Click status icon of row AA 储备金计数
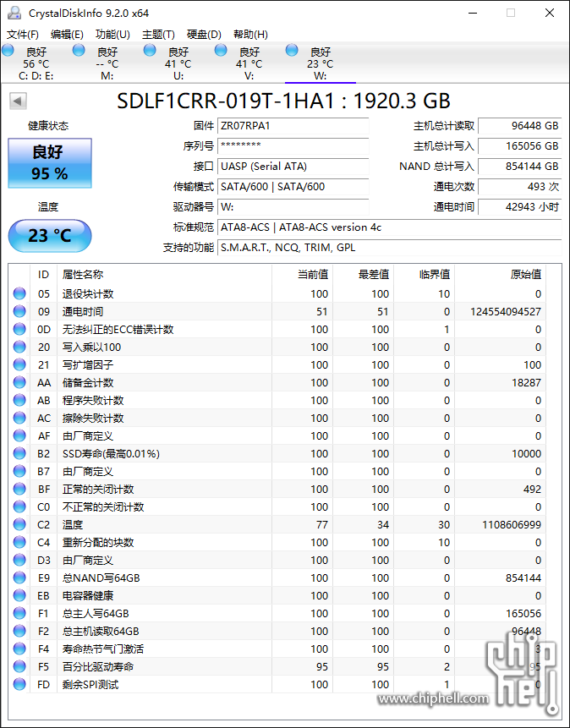570x728 pixels. pos(19,382)
